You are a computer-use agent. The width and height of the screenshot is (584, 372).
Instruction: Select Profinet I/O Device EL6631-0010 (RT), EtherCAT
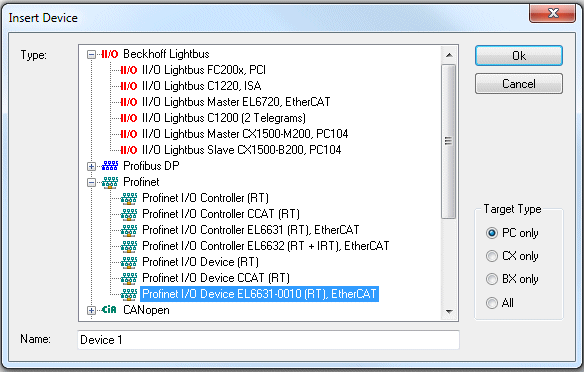coord(259,294)
